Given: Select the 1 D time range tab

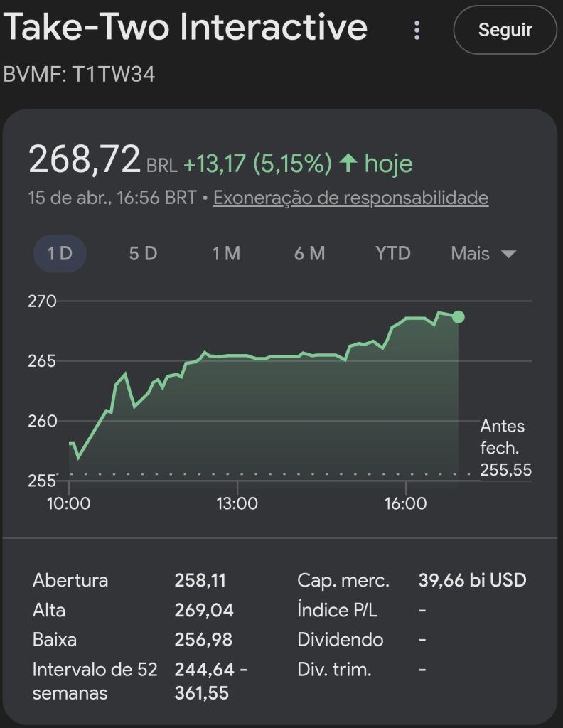Looking at the screenshot, I should point(60,254).
